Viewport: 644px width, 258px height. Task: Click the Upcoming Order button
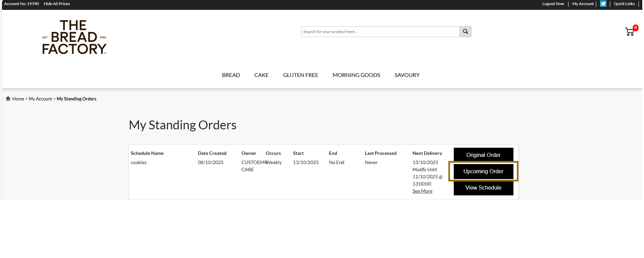[x=483, y=171]
